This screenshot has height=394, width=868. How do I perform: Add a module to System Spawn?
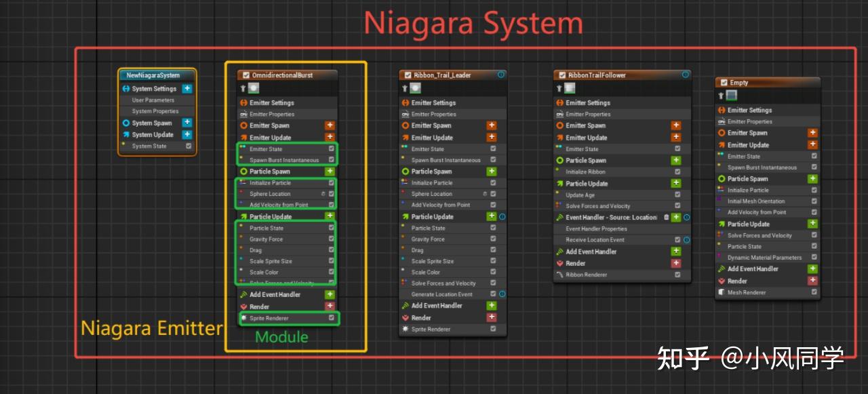(x=187, y=123)
